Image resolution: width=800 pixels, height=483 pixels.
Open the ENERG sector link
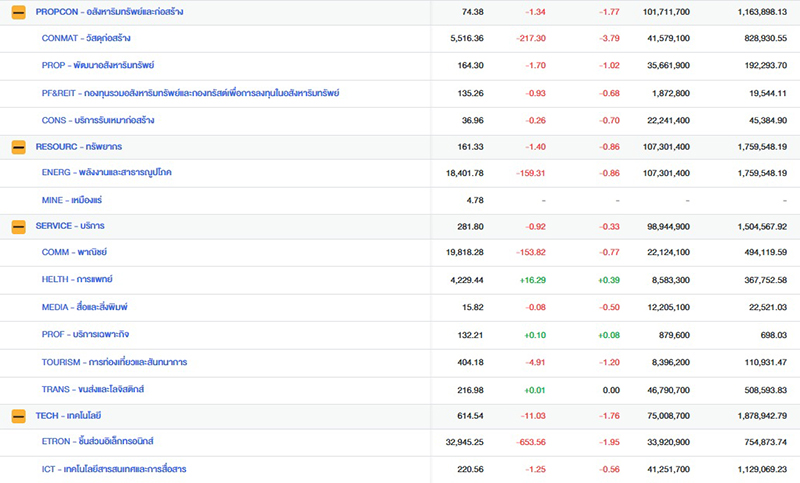click(107, 173)
